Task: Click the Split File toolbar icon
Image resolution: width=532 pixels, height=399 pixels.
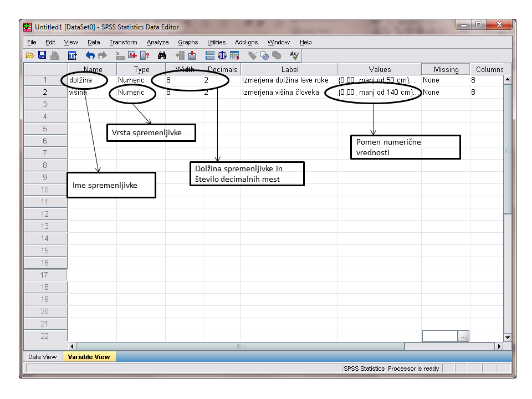Action: click(210, 55)
